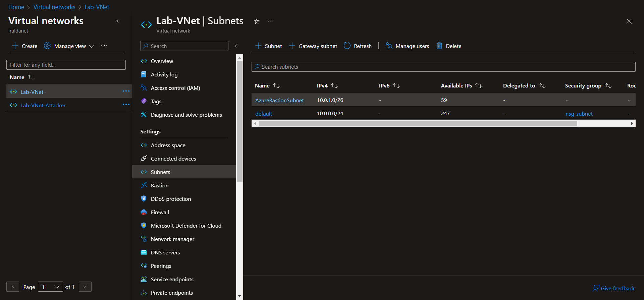Open the Peerings menu item
Viewport: 644px width, 300px height.
point(161,266)
